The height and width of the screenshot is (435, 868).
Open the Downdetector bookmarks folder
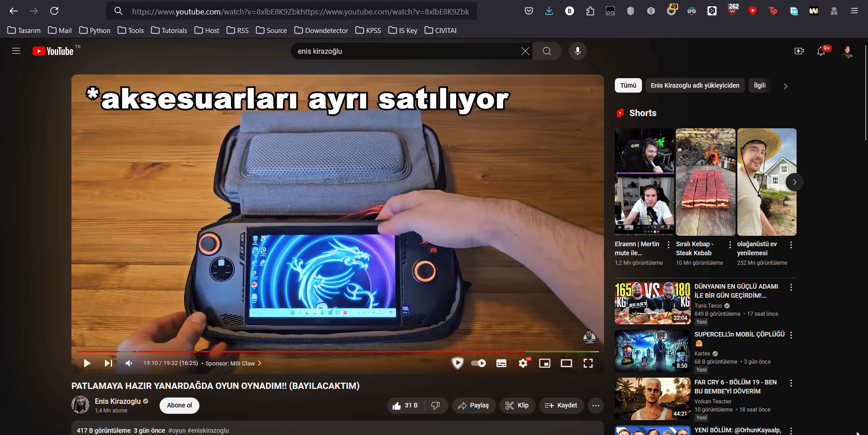[x=321, y=30]
